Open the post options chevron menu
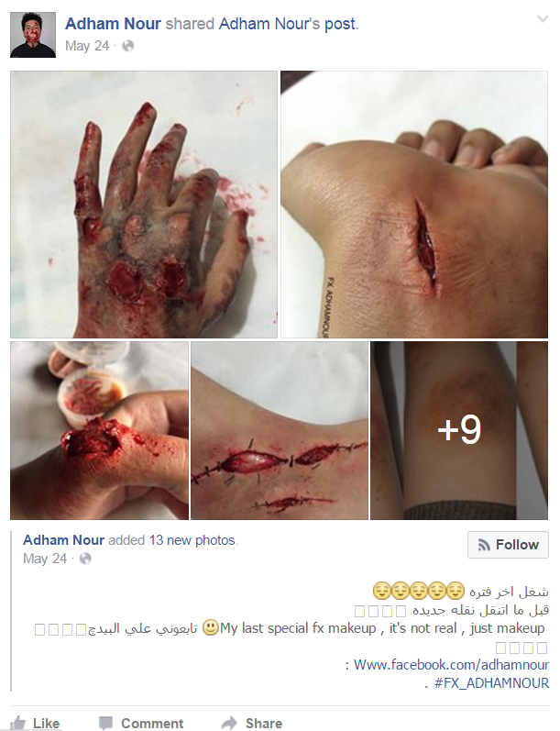Image resolution: width=560 pixels, height=731 pixels. click(543, 19)
